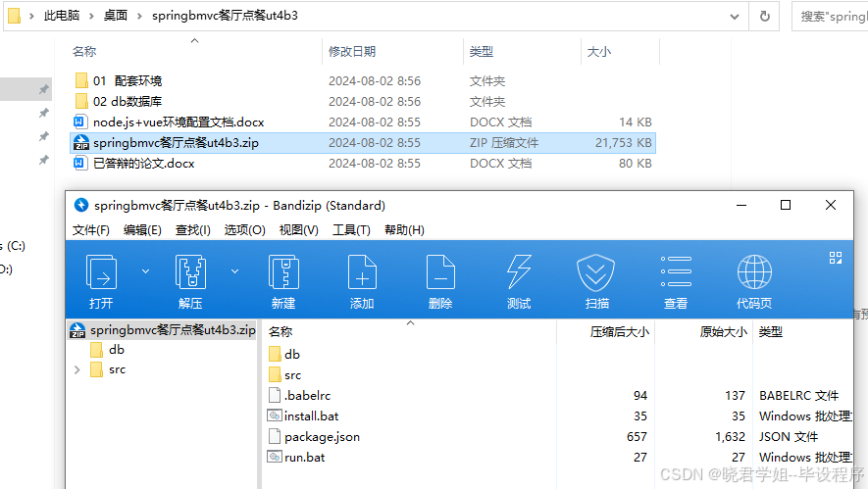
Task: Click the Delete (删除) toolbar icon
Action: point(440,271)
